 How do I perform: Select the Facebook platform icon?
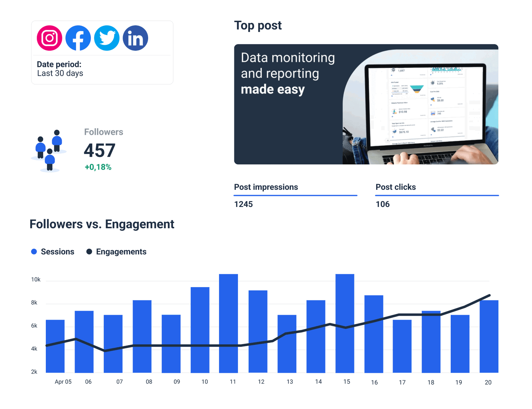pyautogui.click(x=78, y=37)
